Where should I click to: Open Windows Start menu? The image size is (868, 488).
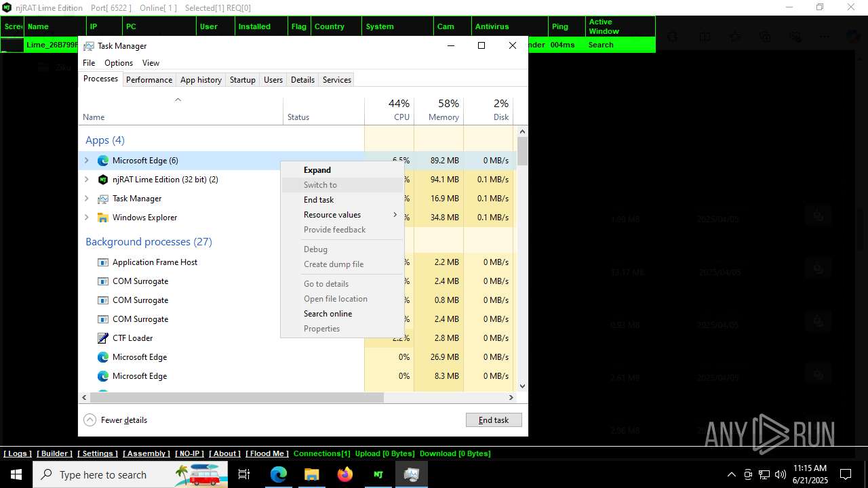[x=16, y=474]
